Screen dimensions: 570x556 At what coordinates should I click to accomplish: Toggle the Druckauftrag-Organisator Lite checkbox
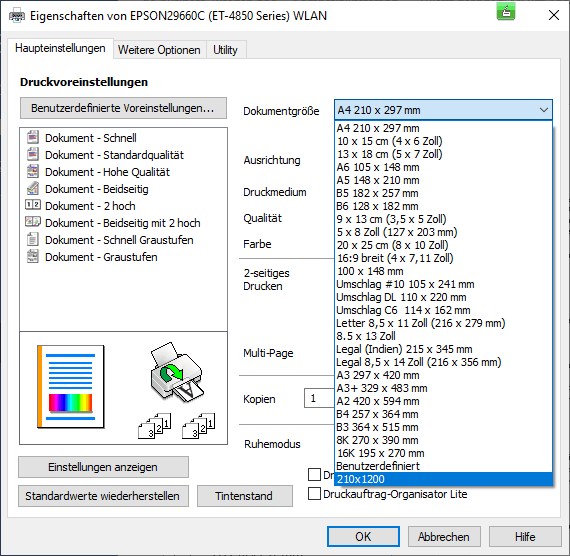(314, 494)
